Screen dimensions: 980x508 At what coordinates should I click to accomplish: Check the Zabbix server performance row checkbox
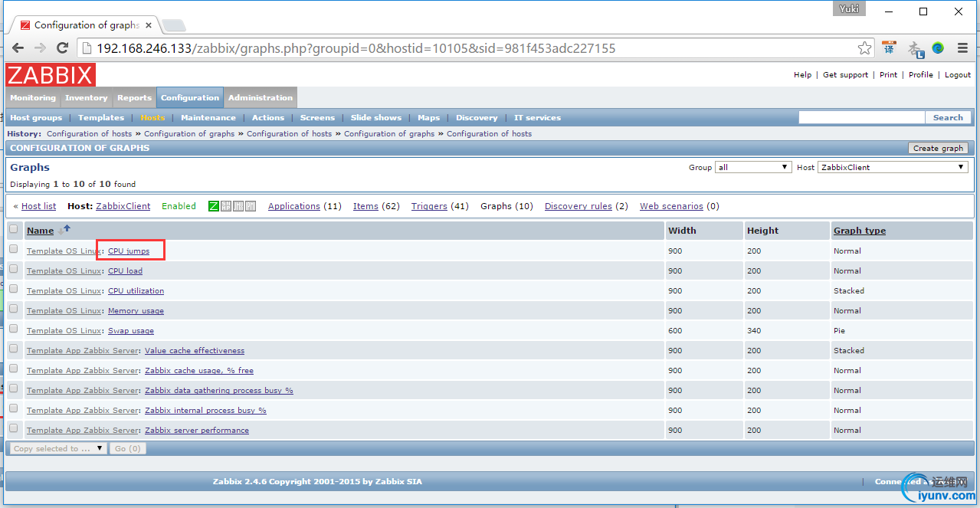13,428
